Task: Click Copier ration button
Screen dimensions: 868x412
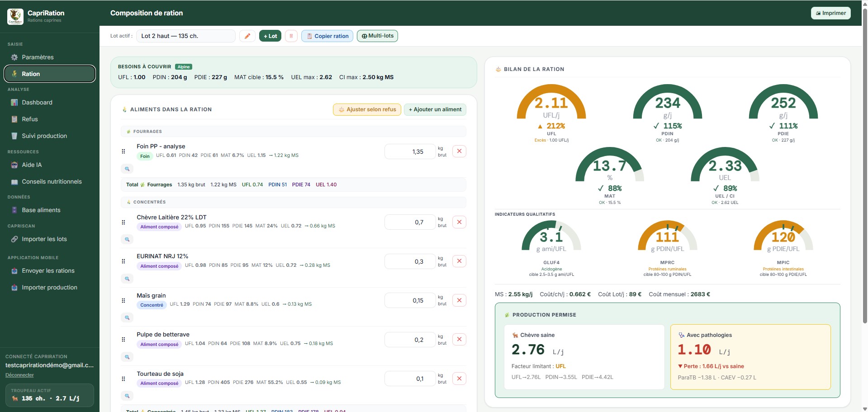Action: (x=327, y=36)
